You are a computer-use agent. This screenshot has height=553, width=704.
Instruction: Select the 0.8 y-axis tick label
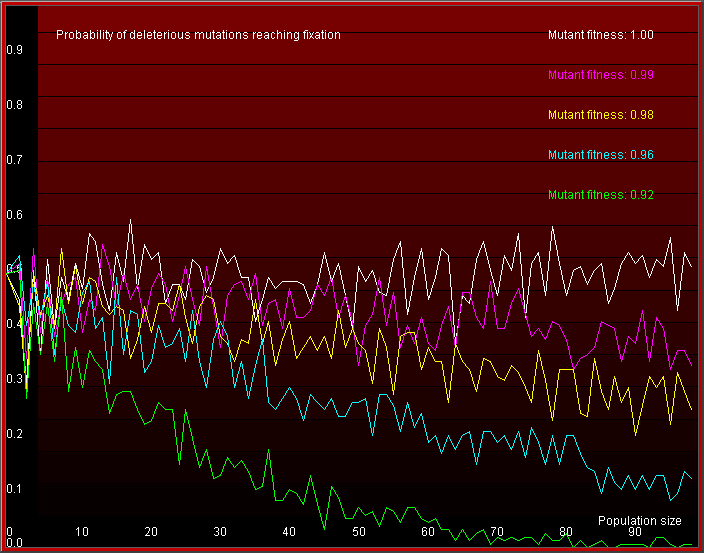(15, 105)
